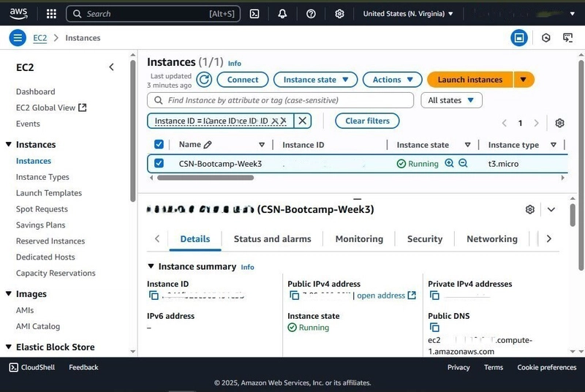The height and width of the screenshot is (392, 585).
Task: Open the settings gear in top bar
Action: [x=339, y=14]
